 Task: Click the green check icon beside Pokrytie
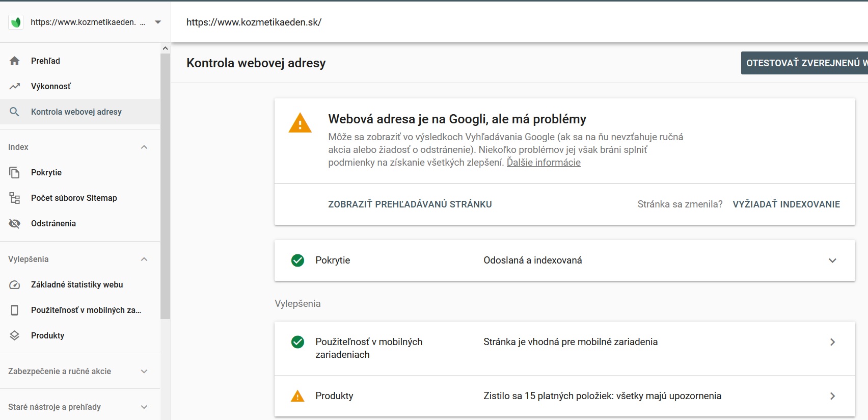(x=297, y=260)
